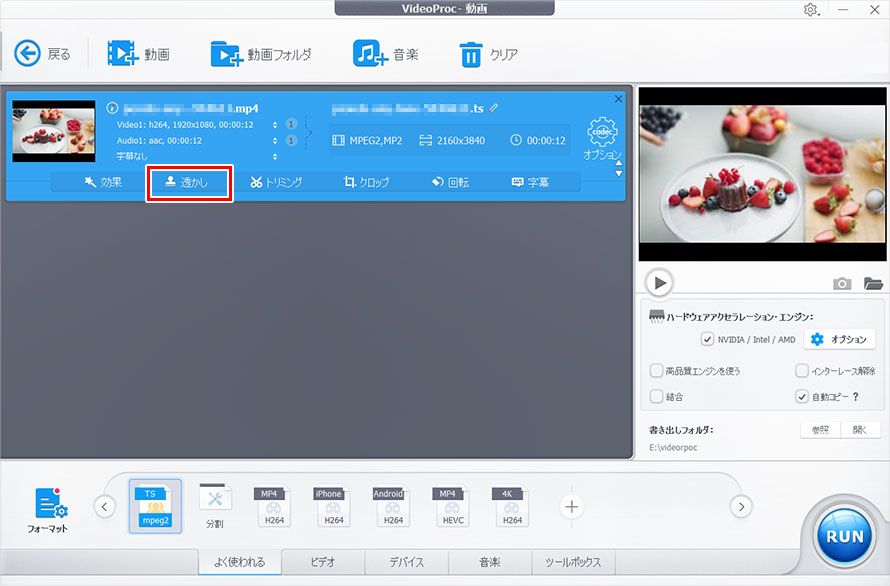Click the 自動コピー help question mark
Viewport: 890px width, 586px height.
855,397
